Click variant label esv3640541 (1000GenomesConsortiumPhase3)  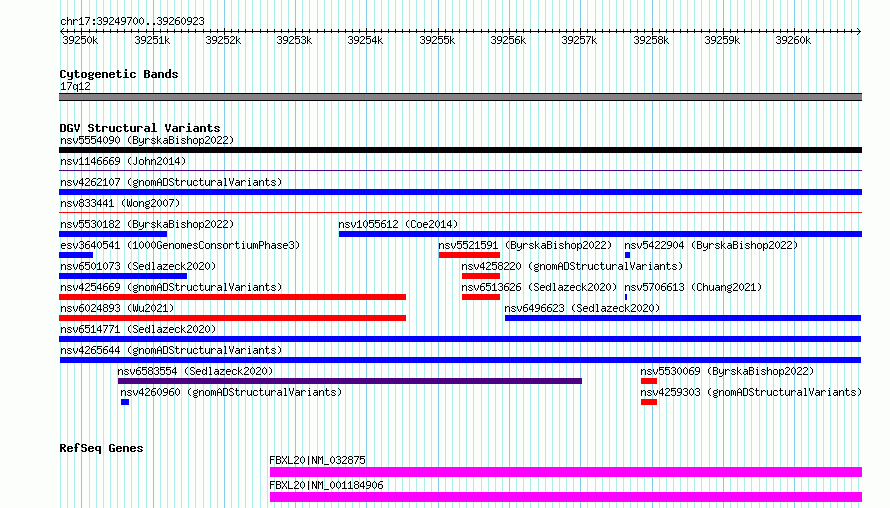coord(180,245)
